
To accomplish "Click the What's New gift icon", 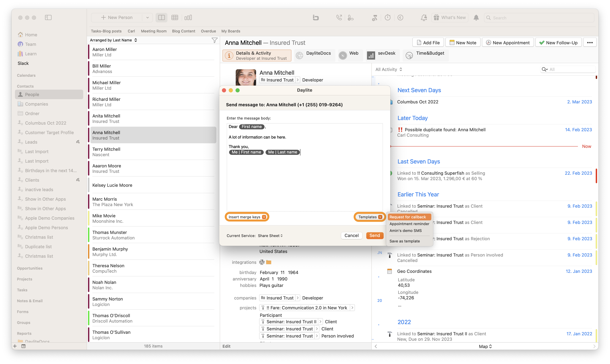I will 436,17.
